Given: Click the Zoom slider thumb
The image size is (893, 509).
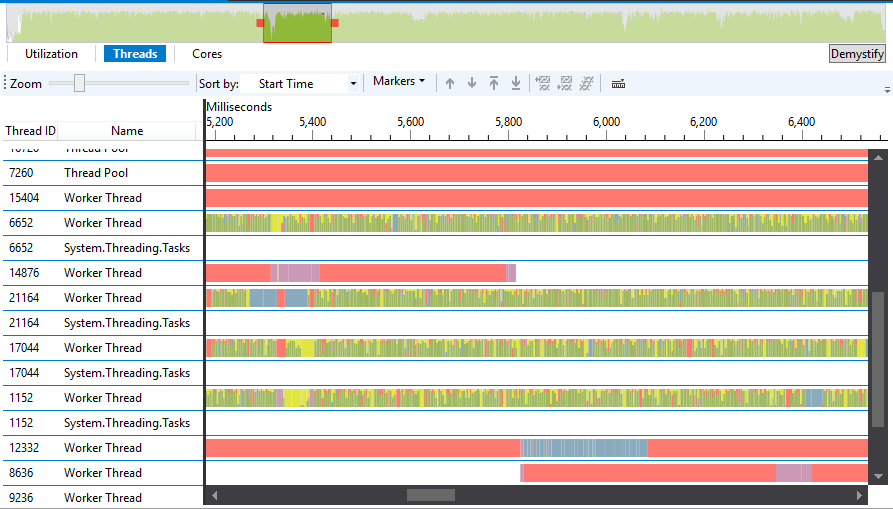Looking at the screenshot, I should [x=79, y=83].
